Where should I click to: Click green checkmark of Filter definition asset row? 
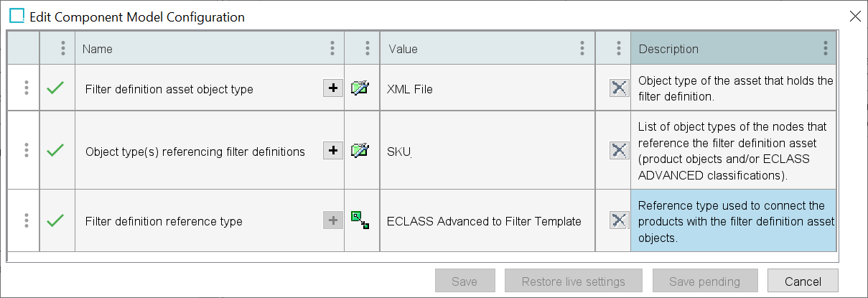(x=55, y=88)
